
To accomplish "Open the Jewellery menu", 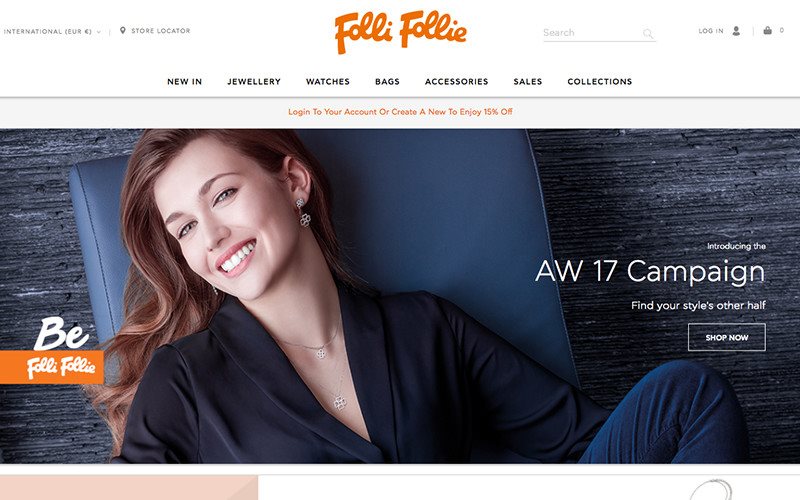I will click(254, 82).
